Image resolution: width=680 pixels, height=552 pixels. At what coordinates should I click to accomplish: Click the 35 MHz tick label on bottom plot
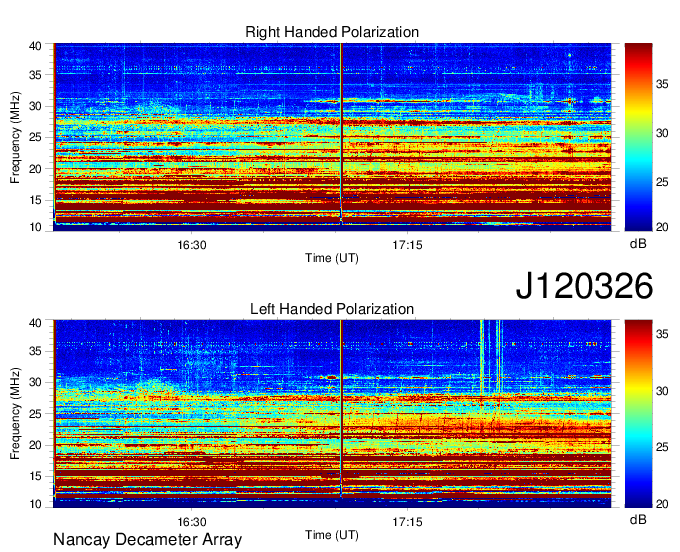pos(35,351)
